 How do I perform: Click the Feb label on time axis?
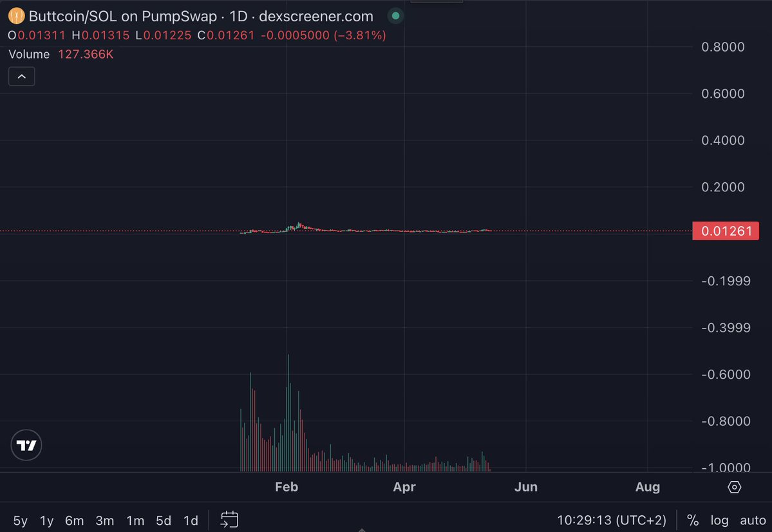(x=287, y=487)
